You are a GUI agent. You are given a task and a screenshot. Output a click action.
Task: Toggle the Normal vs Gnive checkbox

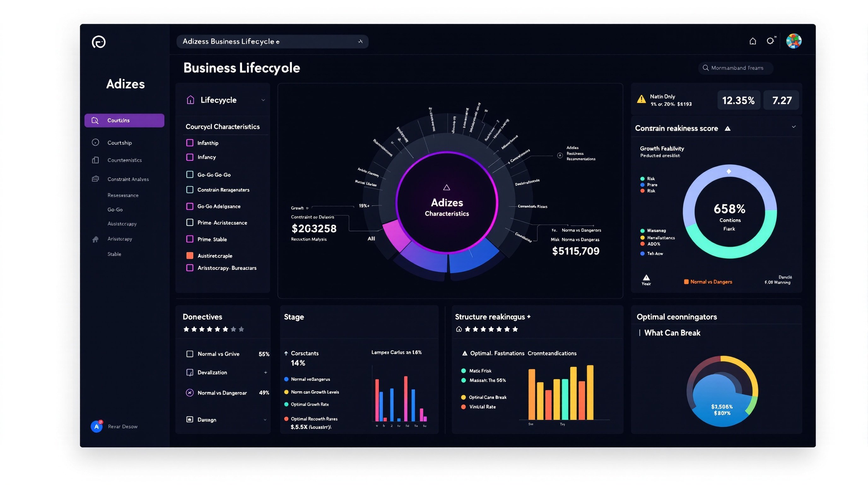(190, 354)
